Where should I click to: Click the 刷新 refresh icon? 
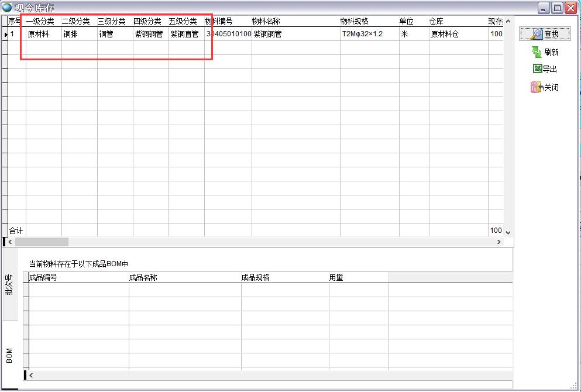(537, 52)
